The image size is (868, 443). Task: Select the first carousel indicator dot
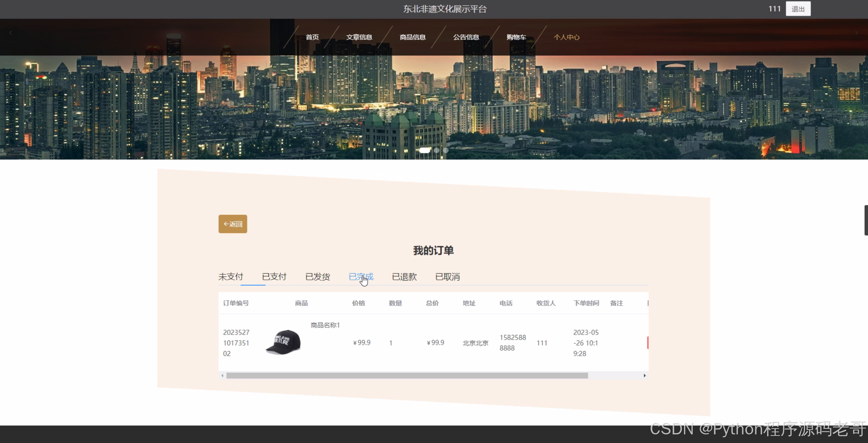[425, 150]
